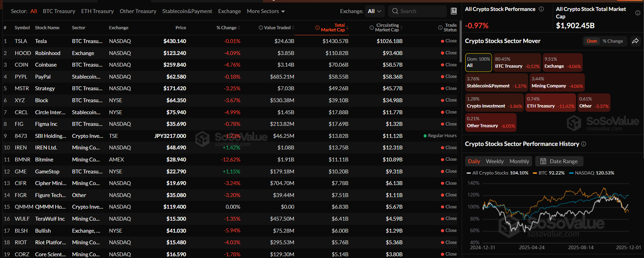Open the Robinhood stock row
This screenshot has width=644, height=258.
[x=231, y=53]
